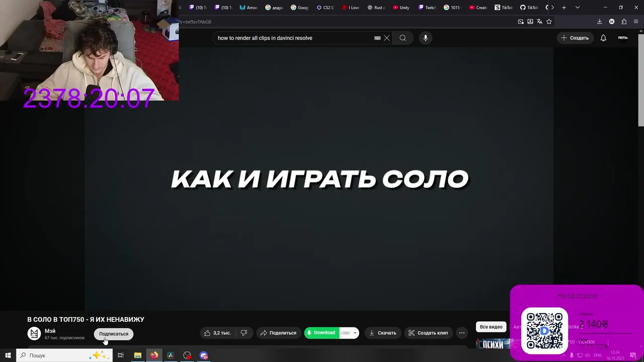The height and width of the screenshot is (362, 644).
Task: Open the browser extensions puzzle icon
Action: (x=624, y=22)
